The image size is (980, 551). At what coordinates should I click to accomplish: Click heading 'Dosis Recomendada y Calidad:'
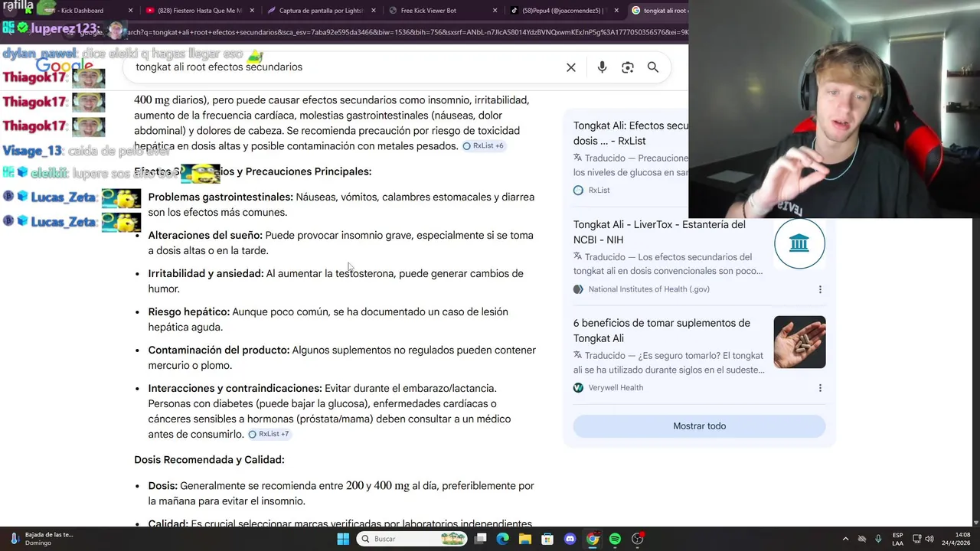pyautogui.click(x=209, y=460)
